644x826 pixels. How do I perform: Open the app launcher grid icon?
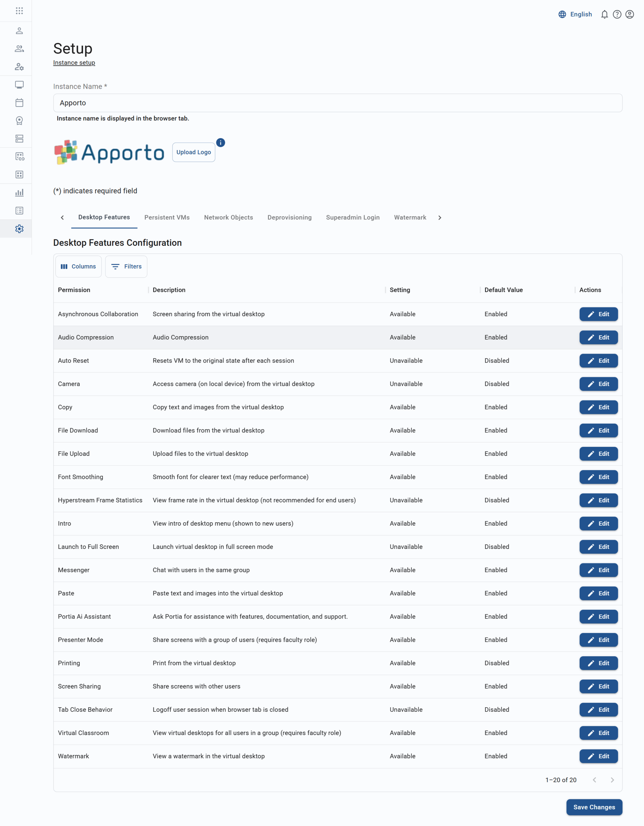point(19,11)
